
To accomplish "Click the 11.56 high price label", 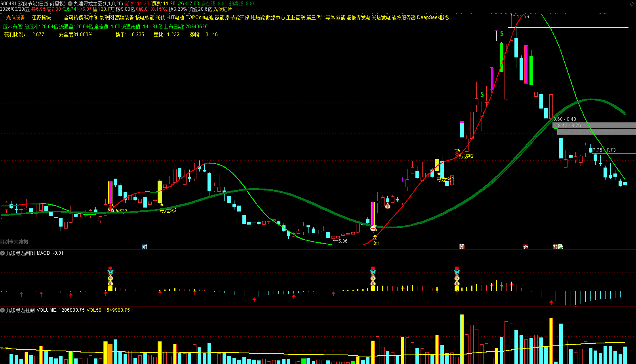I will click(523, 17).
